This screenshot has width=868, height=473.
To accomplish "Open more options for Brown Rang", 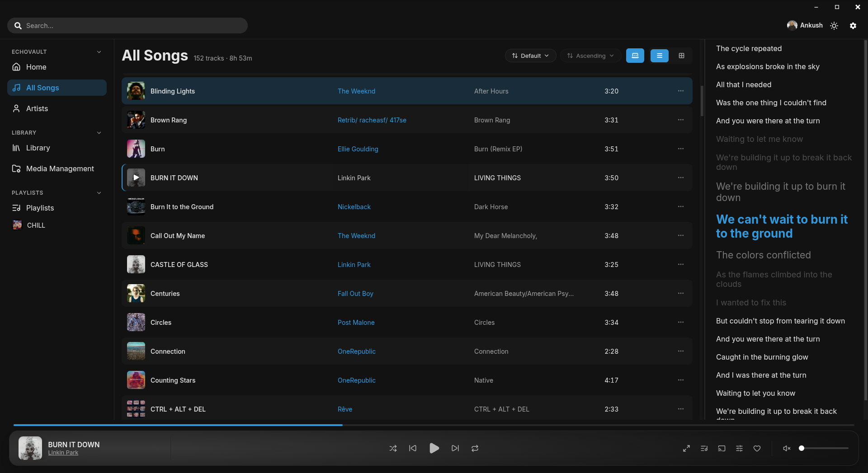I will 680,120.
